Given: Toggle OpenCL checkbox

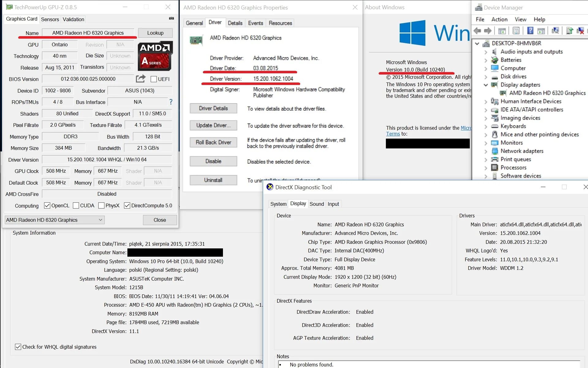Looking at the screenshot, I should pos(47,205).
